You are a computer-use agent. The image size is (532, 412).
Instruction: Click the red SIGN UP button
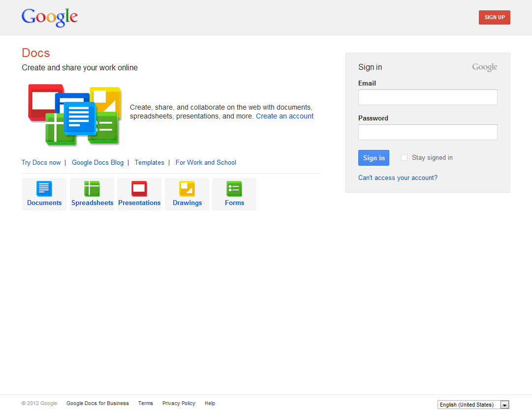(x=494, y=17)
